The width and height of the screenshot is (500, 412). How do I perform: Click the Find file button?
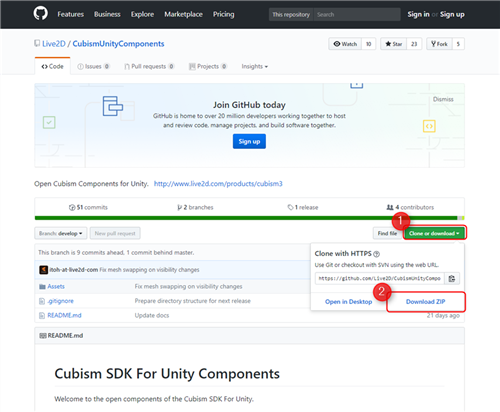click(x=387, y=233)
